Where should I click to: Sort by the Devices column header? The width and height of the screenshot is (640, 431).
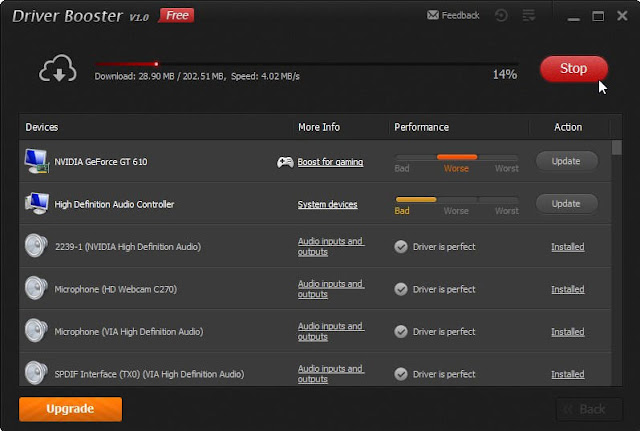[x=42, y=127]
